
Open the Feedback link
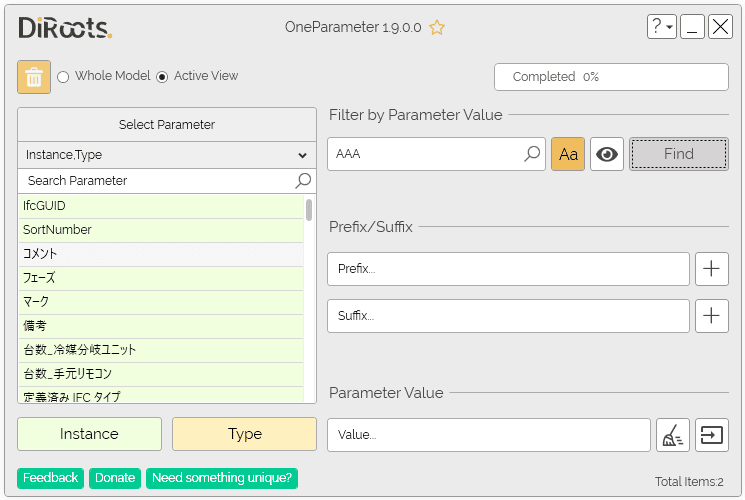click(x=50, y=478)
